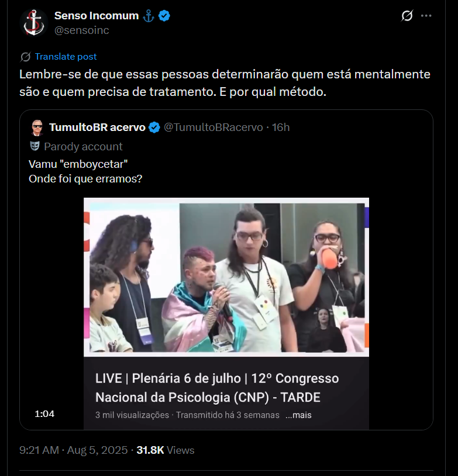The width and height of the screenshot is (458, 476).
Task: Click the blue verified badge beside Senso Incomum
Action: point(164,16)
